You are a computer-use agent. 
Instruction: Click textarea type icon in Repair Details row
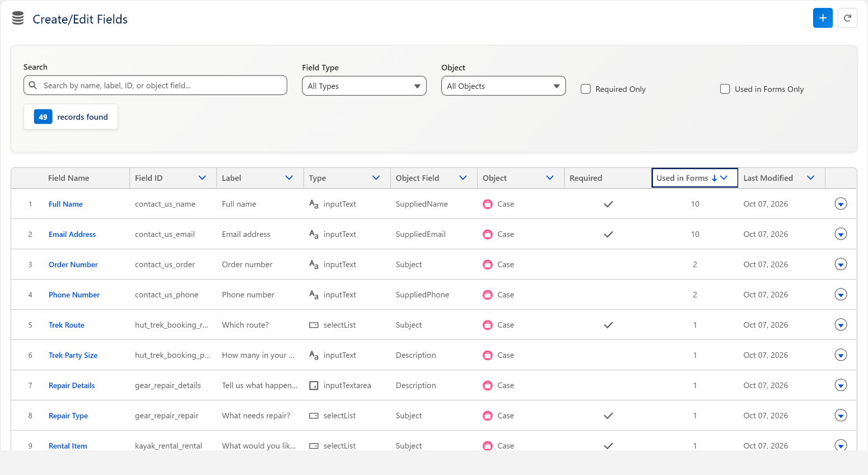click(x=314, y=385)
